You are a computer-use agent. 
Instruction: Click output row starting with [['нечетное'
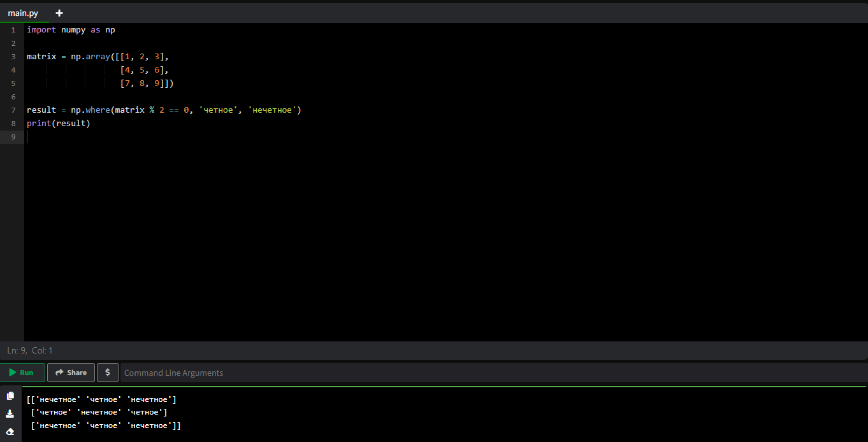pos(101,399)
